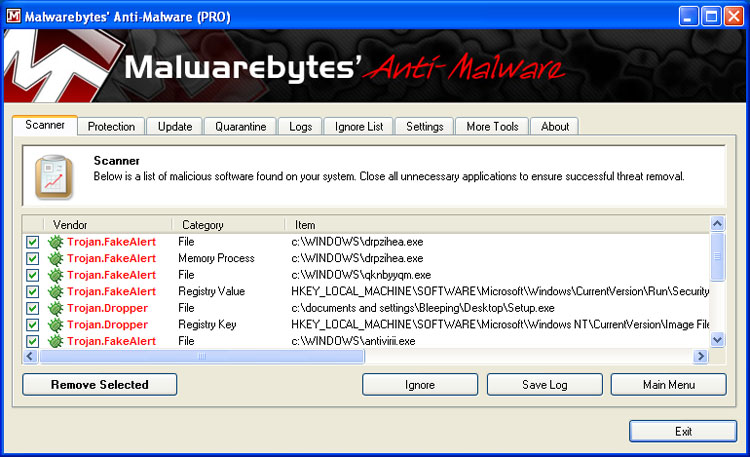This screenshot has height=457, width=750.
Task: Maximize the Malwarebytes window
Action: (x=711, y=17)
